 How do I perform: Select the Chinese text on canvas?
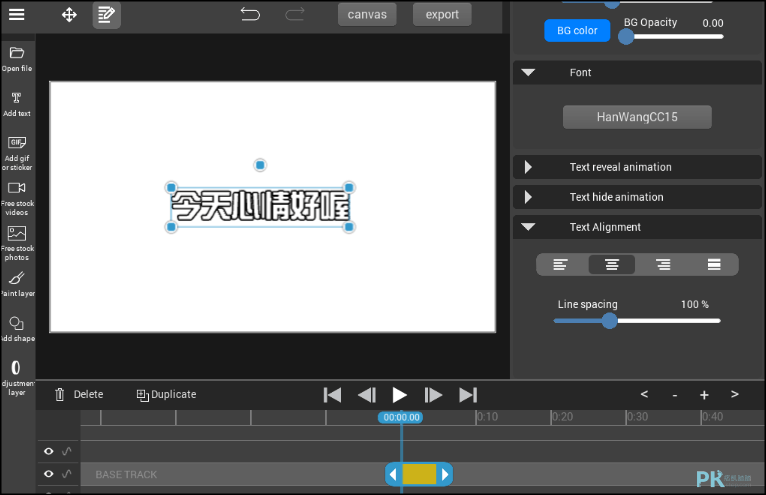click(260, 206)
